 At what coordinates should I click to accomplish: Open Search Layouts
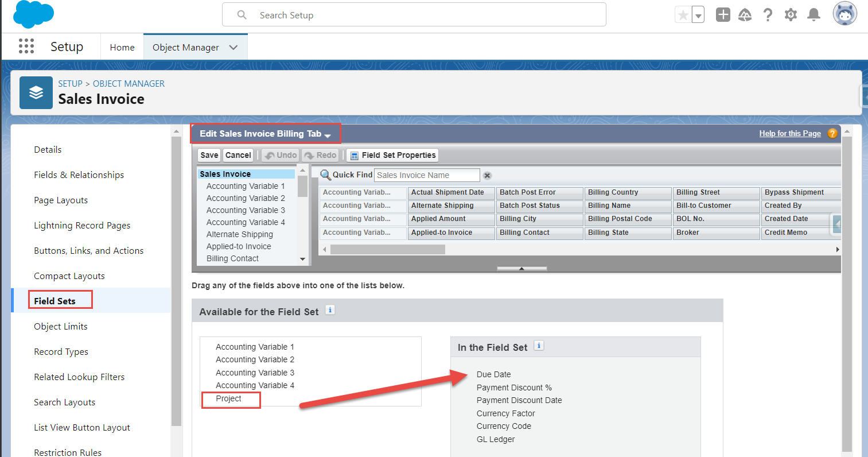65,402
